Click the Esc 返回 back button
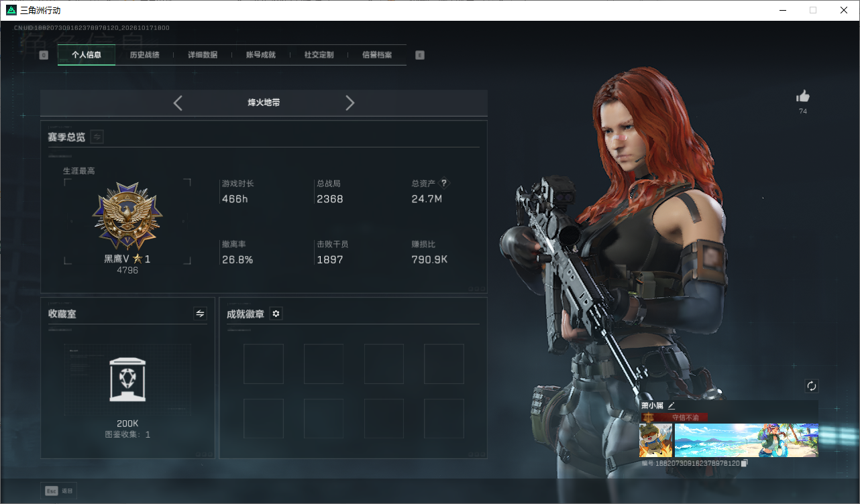Screen dimensions: 860x504 [x=58, y=491]
